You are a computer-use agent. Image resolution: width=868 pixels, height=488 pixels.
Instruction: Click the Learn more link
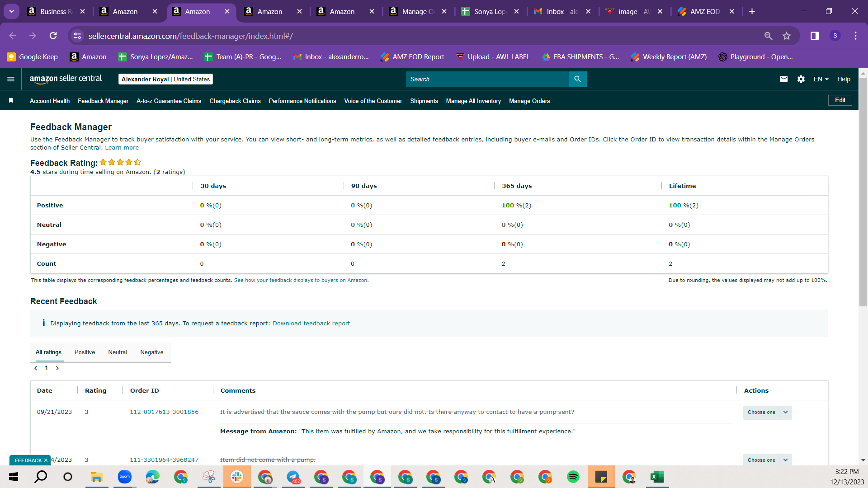click(x=122, y=148)
